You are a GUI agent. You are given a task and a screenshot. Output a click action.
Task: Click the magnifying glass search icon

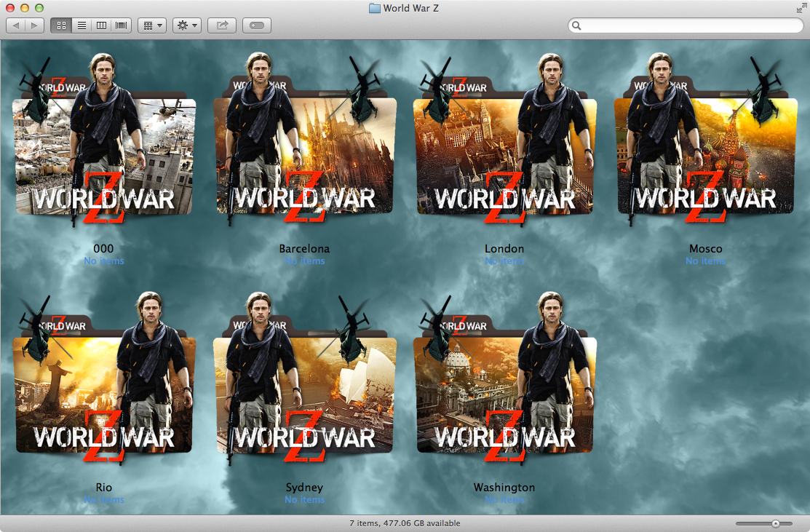(576, 25)
